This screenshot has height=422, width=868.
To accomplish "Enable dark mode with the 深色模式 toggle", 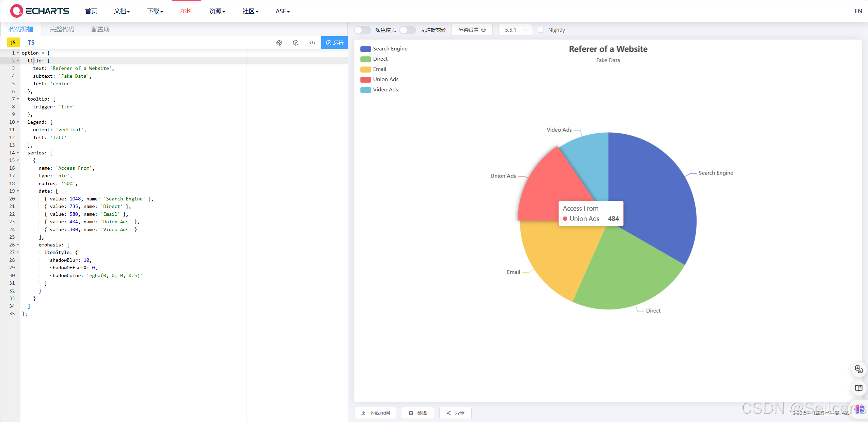I will pyautogui.click(x=362, y=30).
